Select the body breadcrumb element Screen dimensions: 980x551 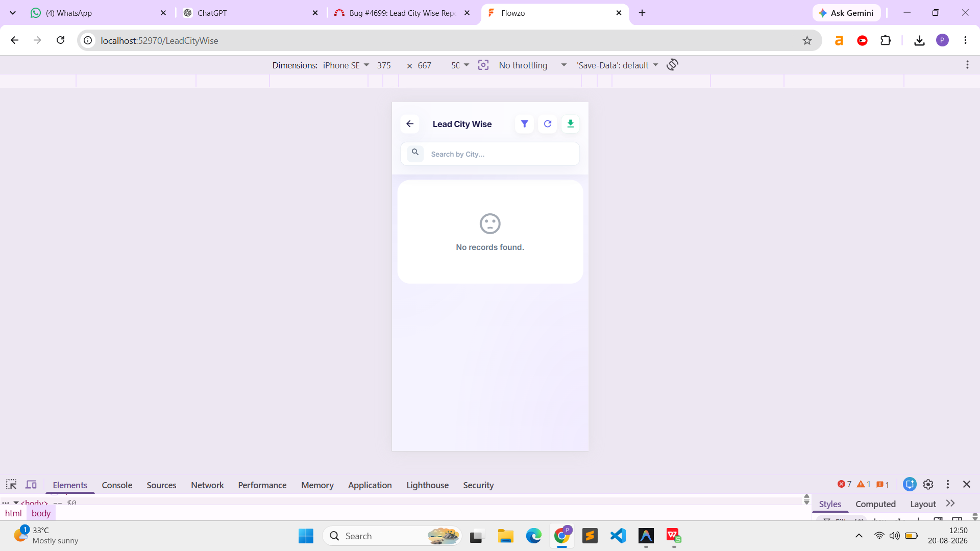pos(41,513)
